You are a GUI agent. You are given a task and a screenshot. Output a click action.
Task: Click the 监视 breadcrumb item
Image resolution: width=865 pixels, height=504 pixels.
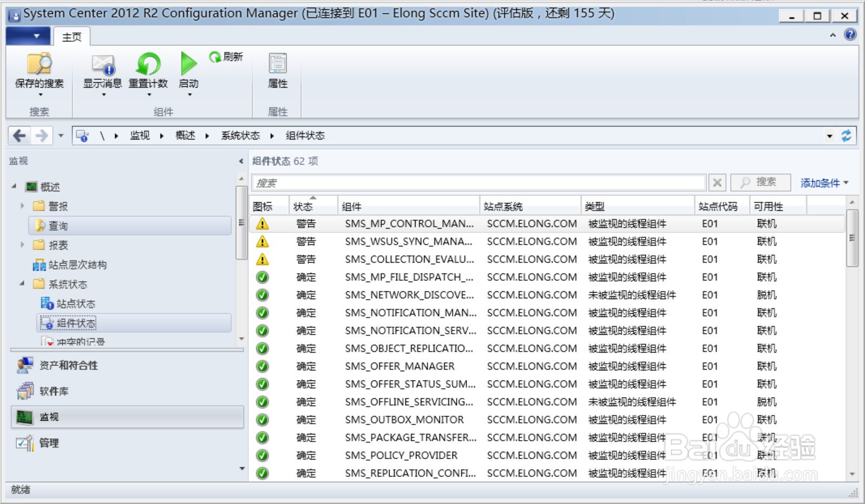[140, 136]
